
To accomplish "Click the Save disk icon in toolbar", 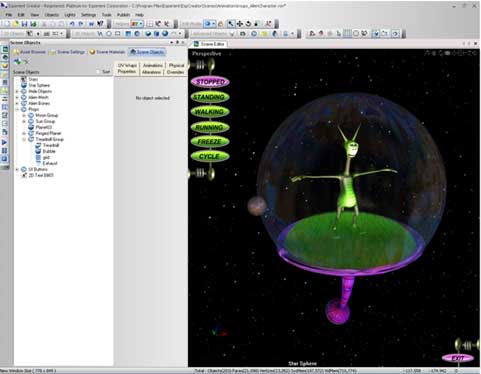I will pos(24,24).
